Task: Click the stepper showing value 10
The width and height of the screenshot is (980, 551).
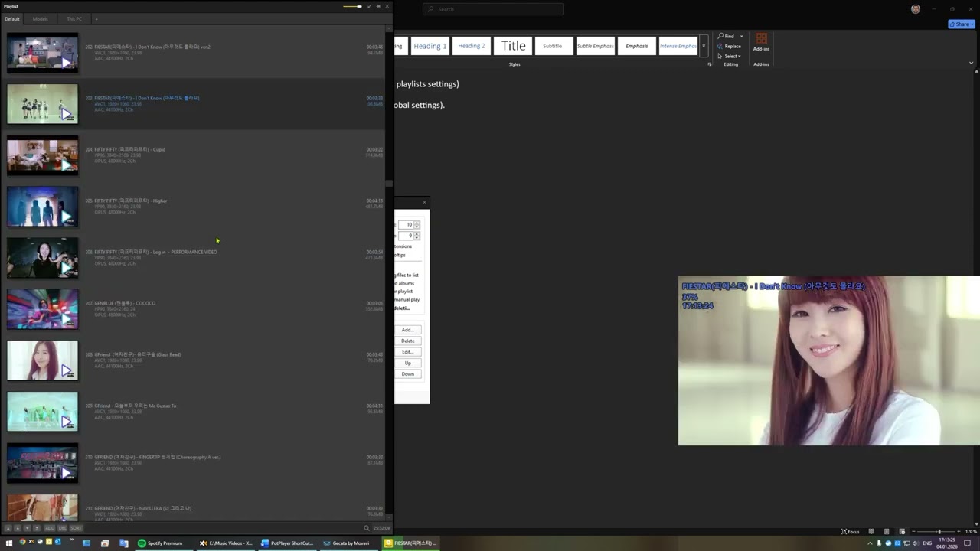Action: 409,224
